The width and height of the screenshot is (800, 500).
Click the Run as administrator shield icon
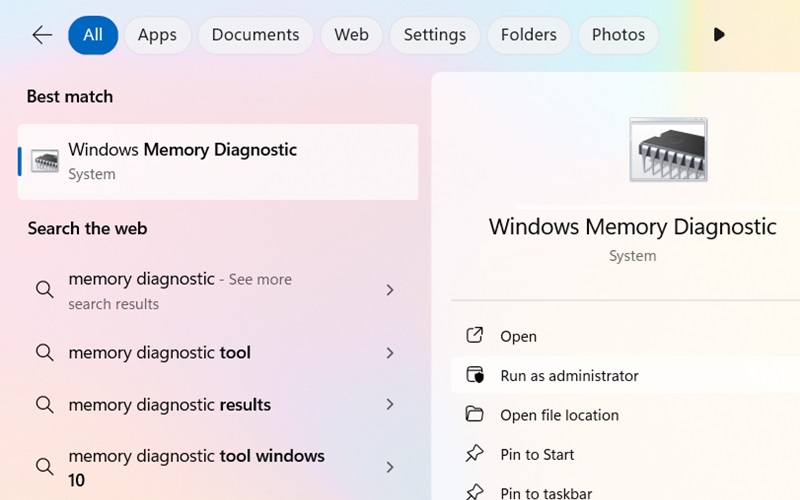click(x=475, y=375)
